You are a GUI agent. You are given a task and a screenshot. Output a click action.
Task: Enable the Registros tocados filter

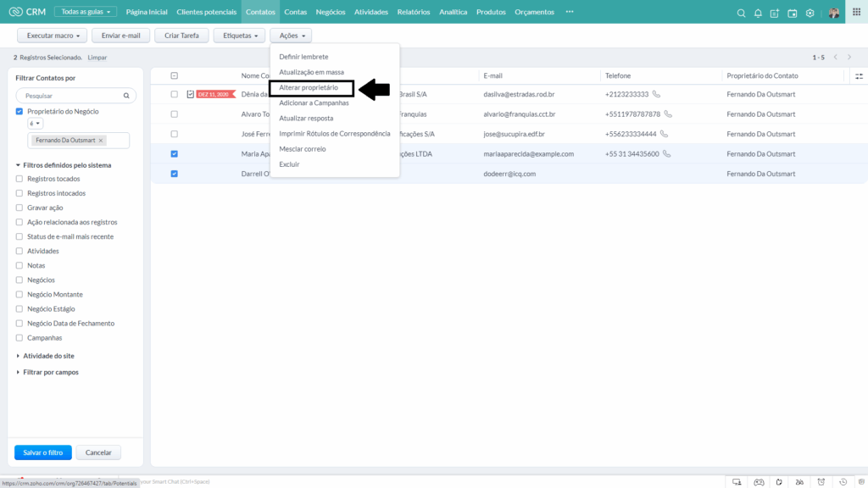(19, 179)
